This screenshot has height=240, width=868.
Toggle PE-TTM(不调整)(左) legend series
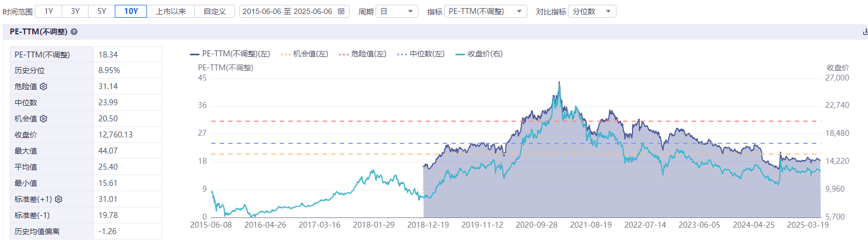click(230, 54)
